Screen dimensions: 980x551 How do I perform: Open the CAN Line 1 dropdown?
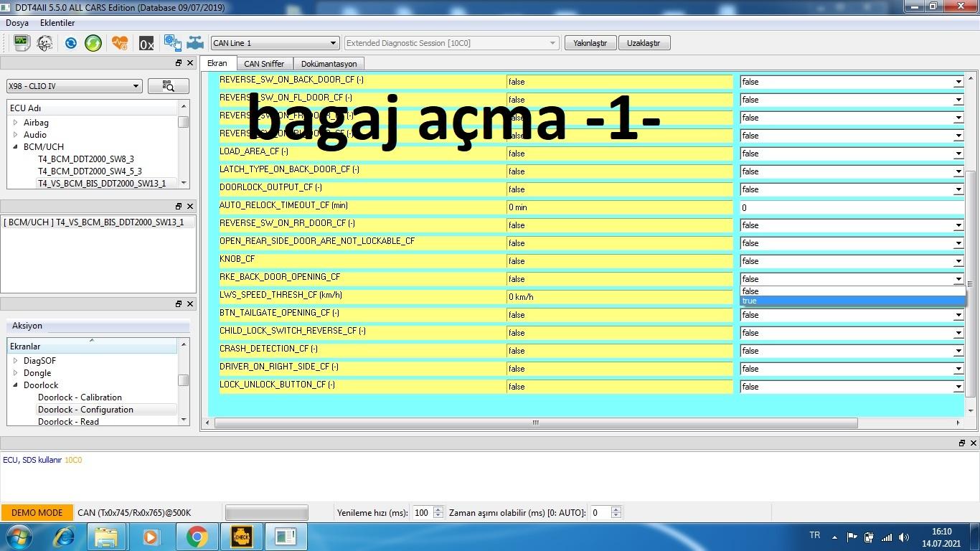coord(274,43)
